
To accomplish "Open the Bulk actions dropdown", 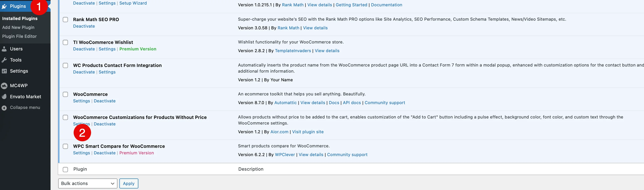I will [x=88, y=183].
